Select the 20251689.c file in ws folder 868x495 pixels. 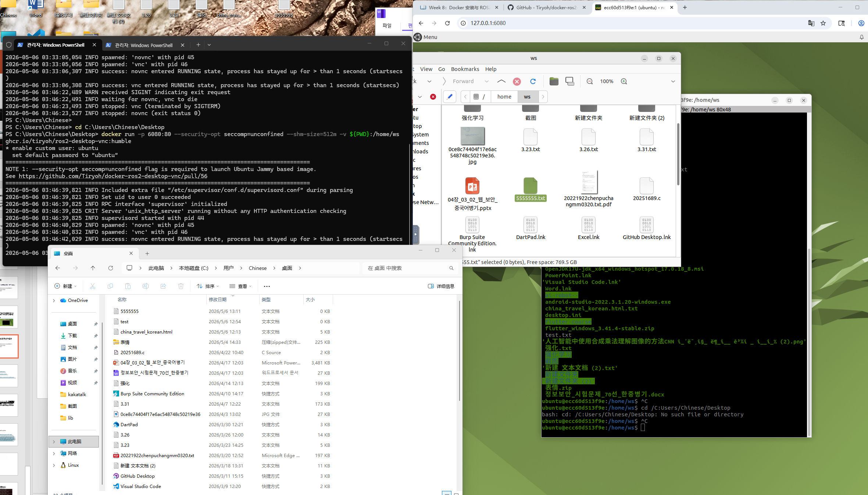[x=647, y=189]
